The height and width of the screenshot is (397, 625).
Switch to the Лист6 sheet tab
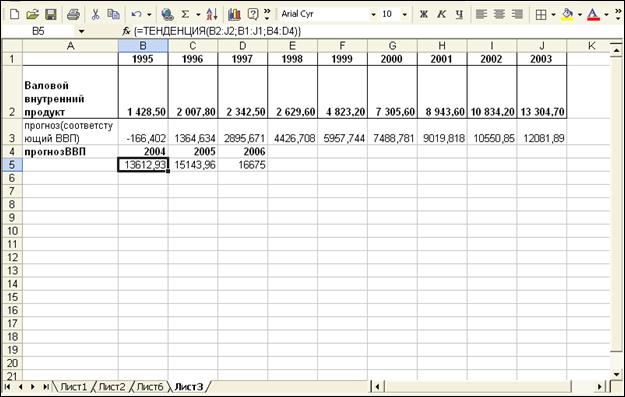[x=150, y=387]
